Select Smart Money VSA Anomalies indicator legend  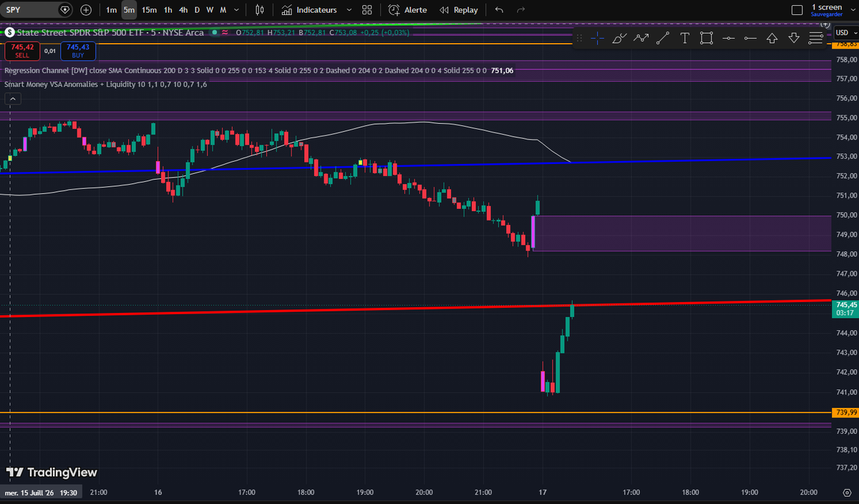pyautogui.click(x=106, y=84)
